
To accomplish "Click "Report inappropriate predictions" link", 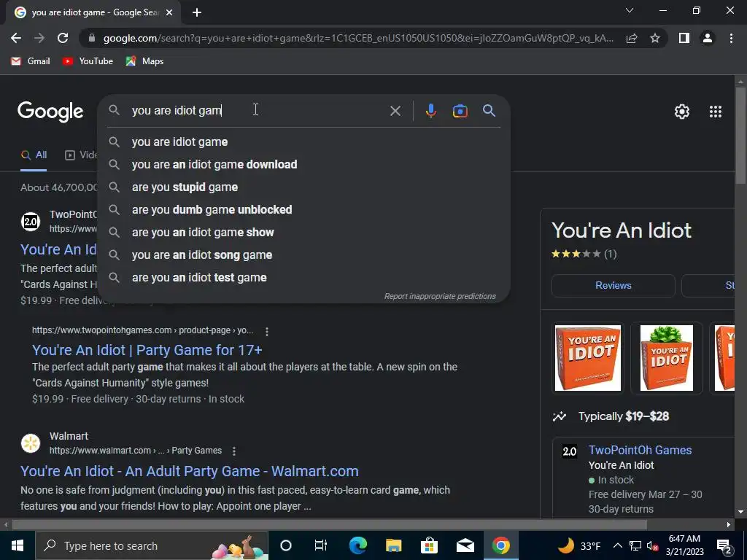I will [x=440, y=296].
